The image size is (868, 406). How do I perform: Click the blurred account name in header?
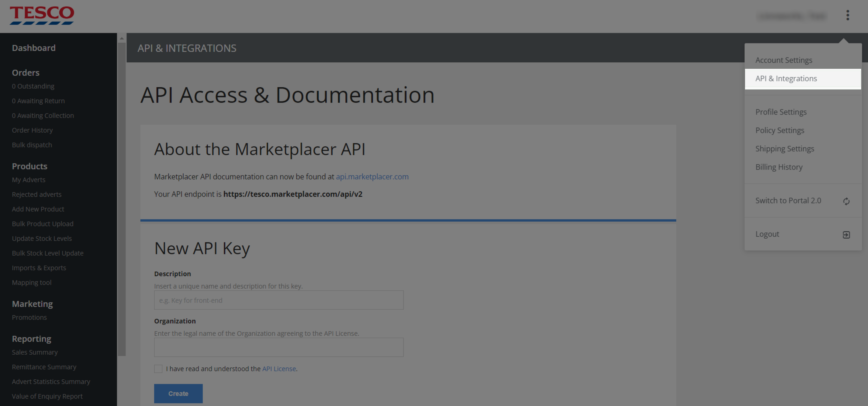coord(792,16)
